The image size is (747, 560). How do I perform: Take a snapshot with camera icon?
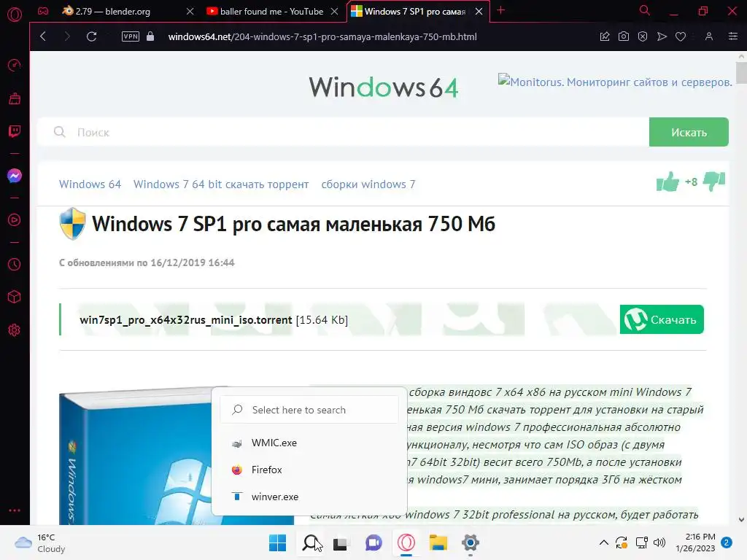624,36
